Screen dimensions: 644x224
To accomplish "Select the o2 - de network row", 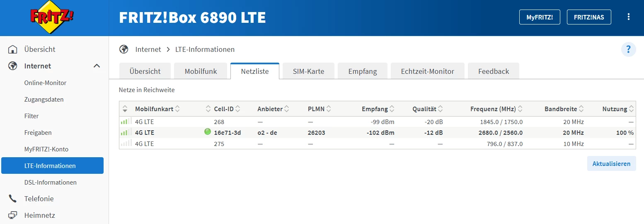I will click(x=378, y=132).
